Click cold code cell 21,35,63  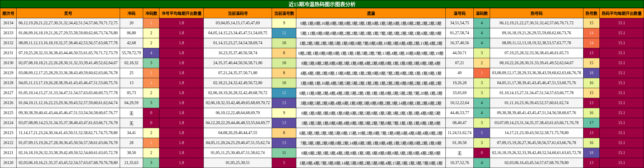point(131,163)
